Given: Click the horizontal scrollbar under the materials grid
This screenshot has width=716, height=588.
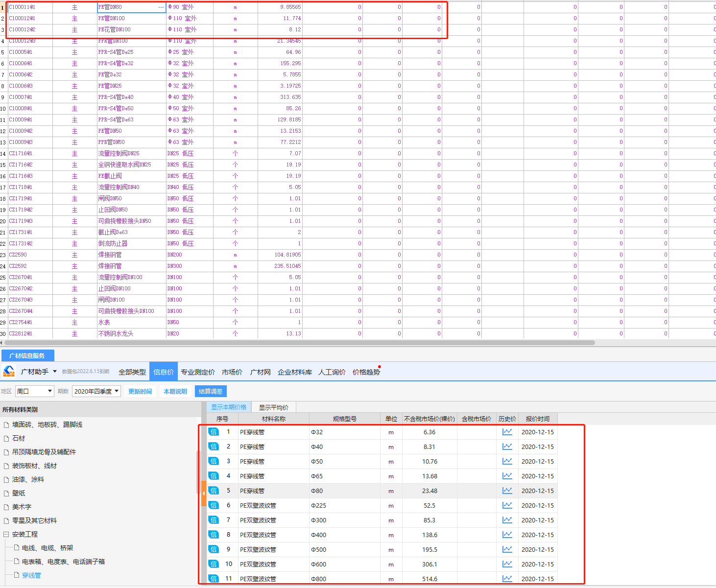Looking at the screenshot, I should coord(299,343).
